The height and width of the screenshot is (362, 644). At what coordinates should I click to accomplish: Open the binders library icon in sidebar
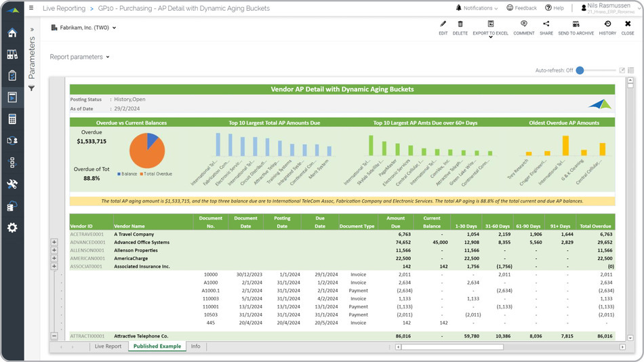pos(12,54)
